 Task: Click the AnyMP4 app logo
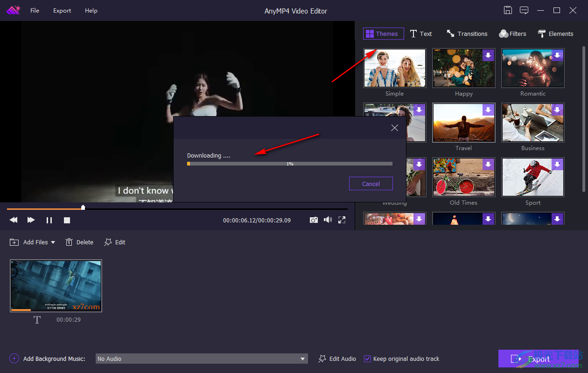[13, 10]
